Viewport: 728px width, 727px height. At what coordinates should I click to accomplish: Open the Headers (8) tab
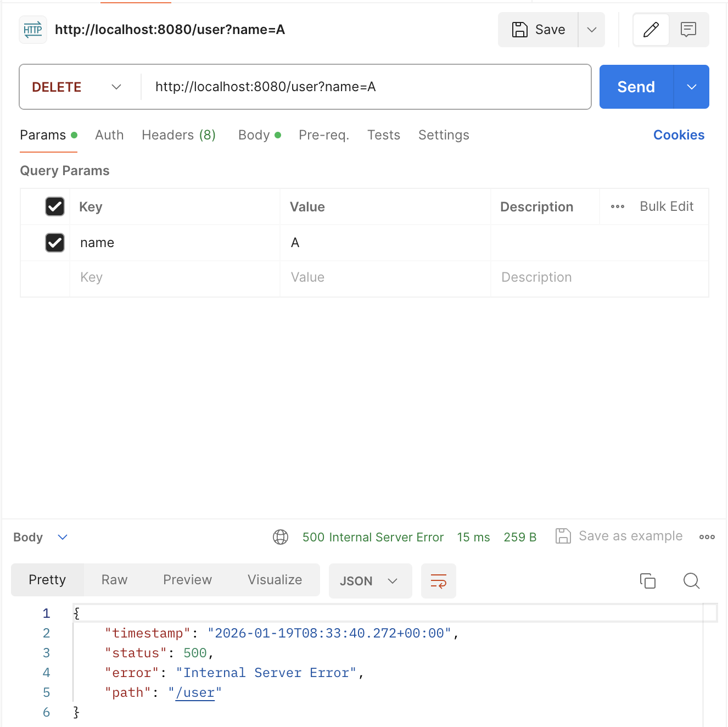(x=178, y=135)
